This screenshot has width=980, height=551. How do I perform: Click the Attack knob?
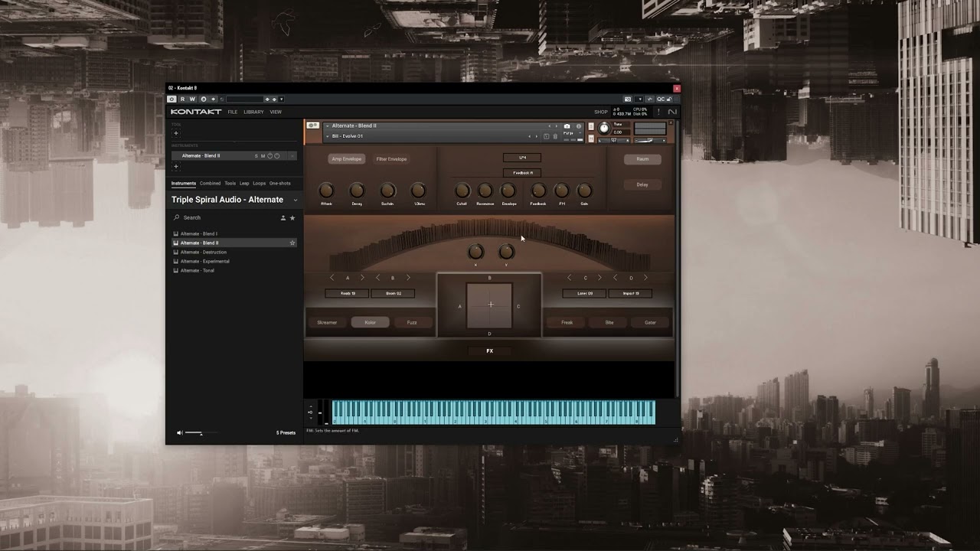tap(326, 191)
